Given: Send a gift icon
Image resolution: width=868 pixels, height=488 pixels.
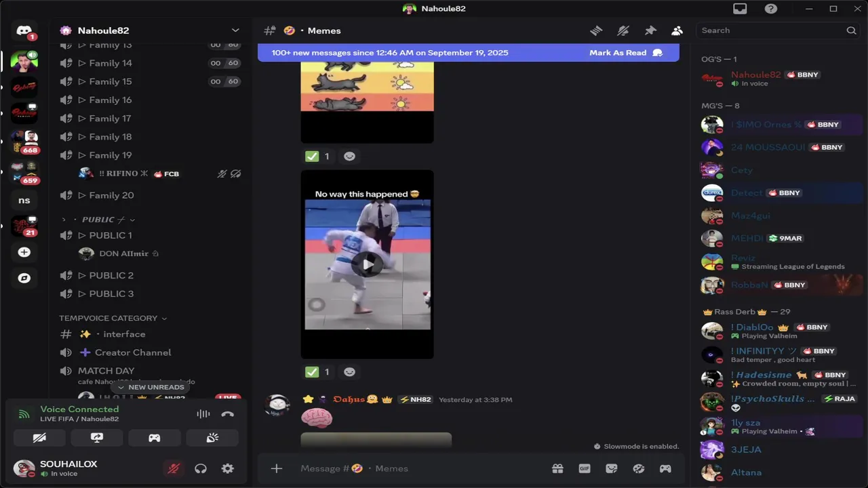Looking at the screenshot, I should coord(557,468).
